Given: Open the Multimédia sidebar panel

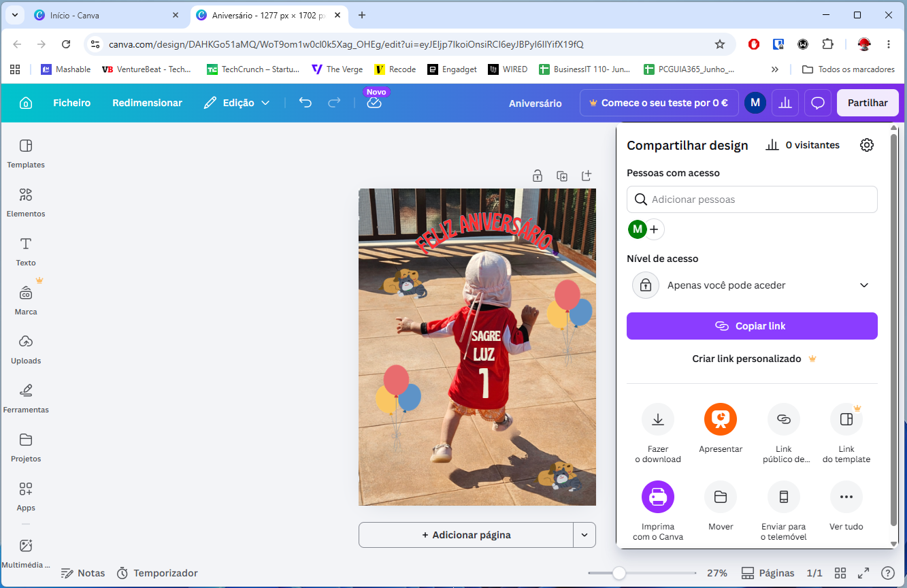Looking at the screenshot, I should tap(26, 553).
